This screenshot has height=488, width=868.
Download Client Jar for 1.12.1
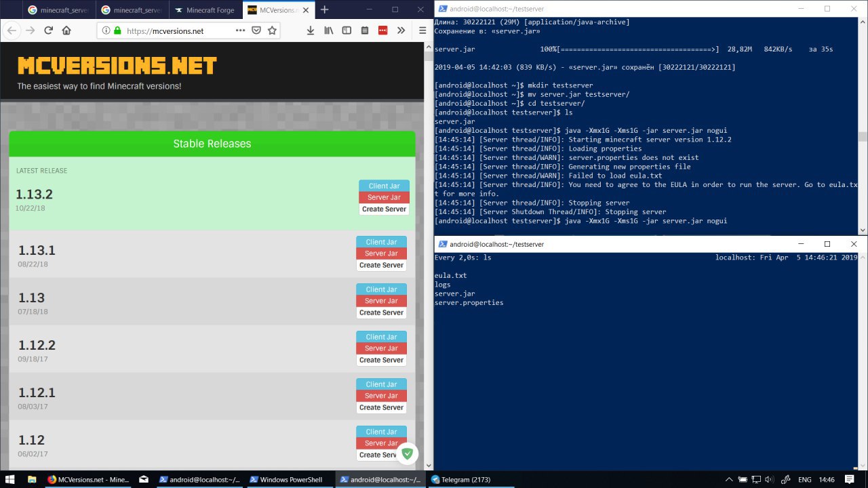[x=381, y=384]
